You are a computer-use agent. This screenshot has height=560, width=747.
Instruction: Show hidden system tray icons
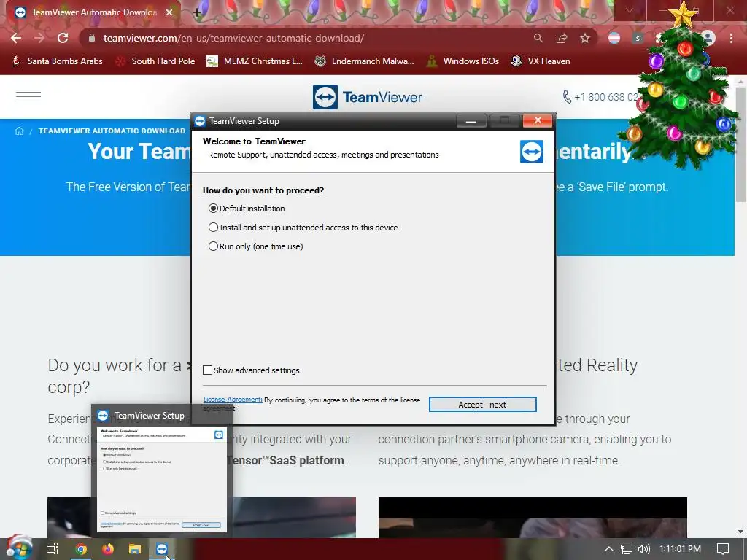(x=609, y=549)
